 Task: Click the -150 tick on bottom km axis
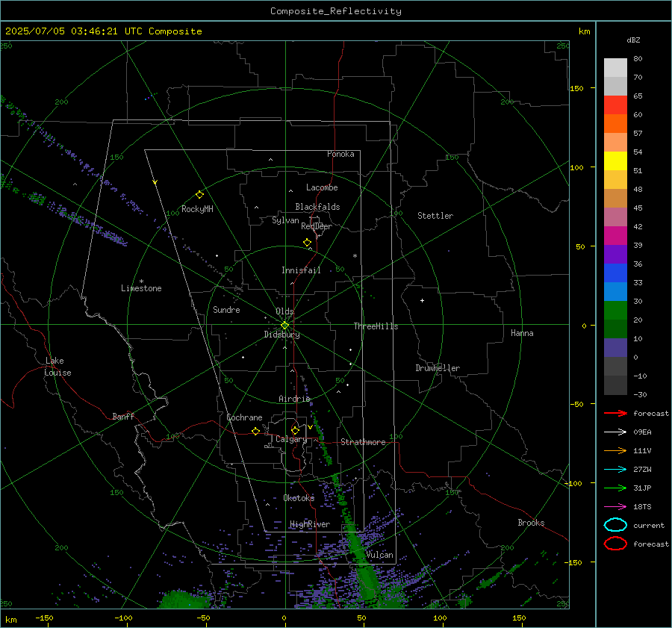[45, 618]
